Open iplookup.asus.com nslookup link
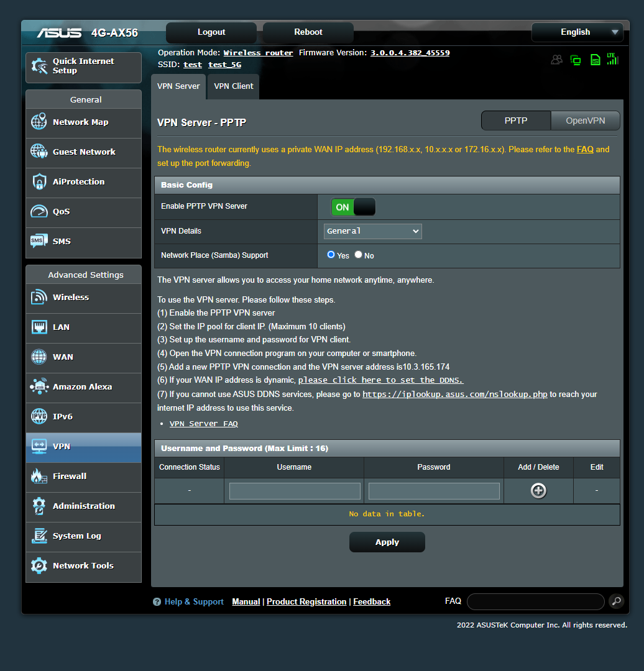 tap(455, 394)
